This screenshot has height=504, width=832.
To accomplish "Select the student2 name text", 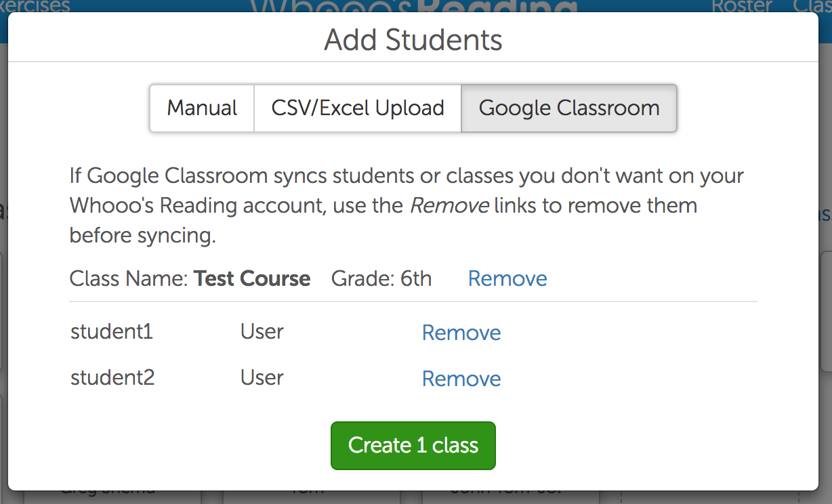I will (112, 377).
